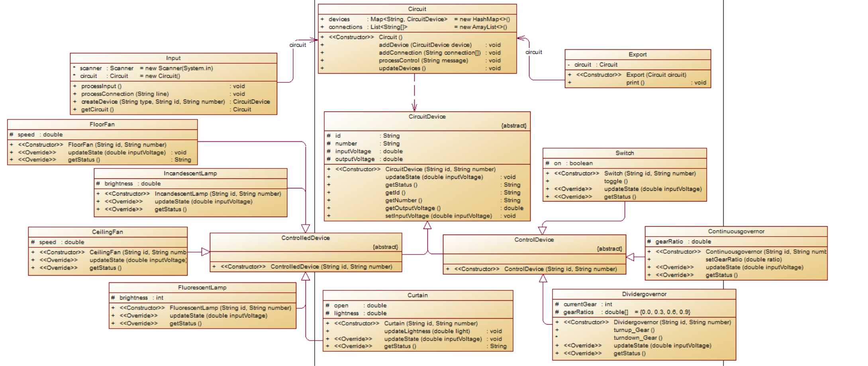This screenshot has height=366, width=868.
Task: Click the Curtain class title
Action: tap(417, 295)
